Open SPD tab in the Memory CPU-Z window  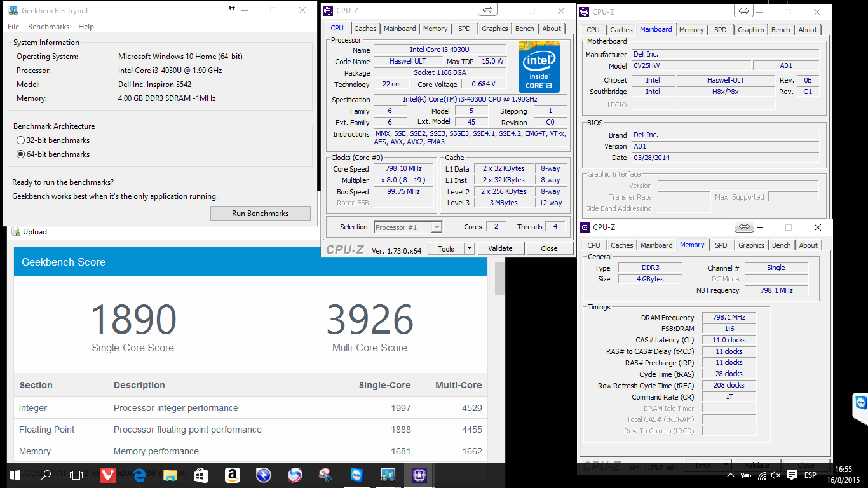point(721,245)
